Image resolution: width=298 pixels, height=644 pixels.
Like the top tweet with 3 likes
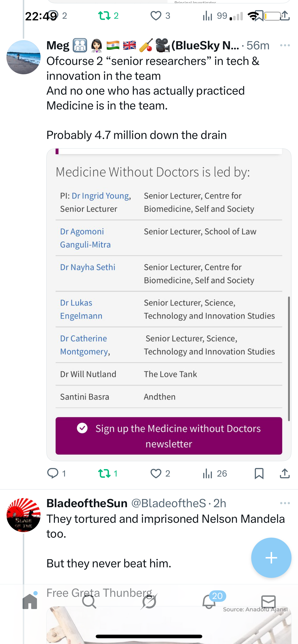point(156,16)
